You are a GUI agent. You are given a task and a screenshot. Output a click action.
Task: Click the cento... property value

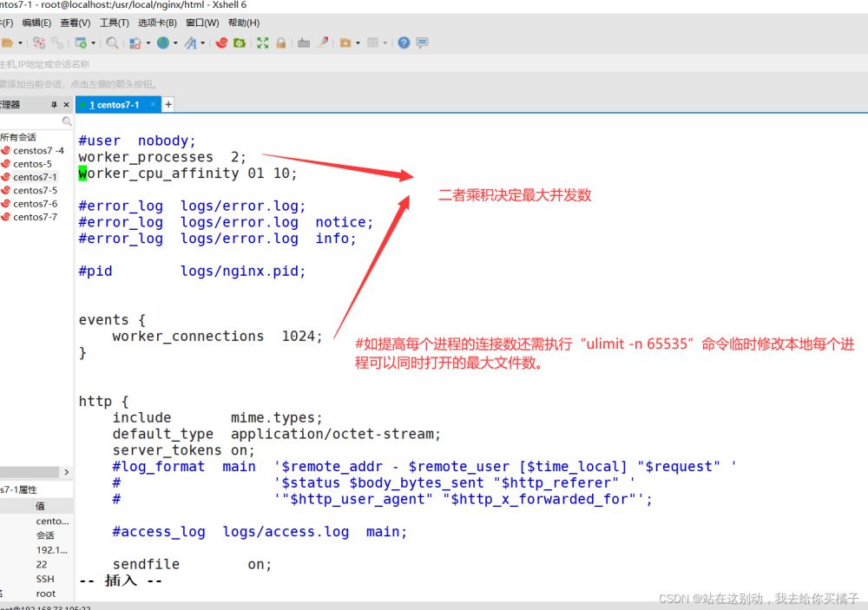pyautogui.click(x=53, y=521)
